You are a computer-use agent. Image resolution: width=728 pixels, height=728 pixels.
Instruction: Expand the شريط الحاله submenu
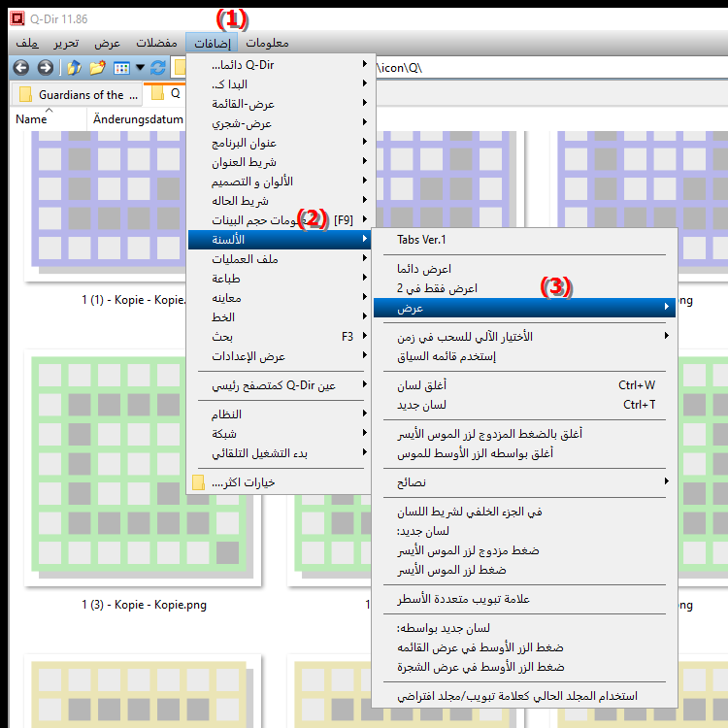[280, 201]
